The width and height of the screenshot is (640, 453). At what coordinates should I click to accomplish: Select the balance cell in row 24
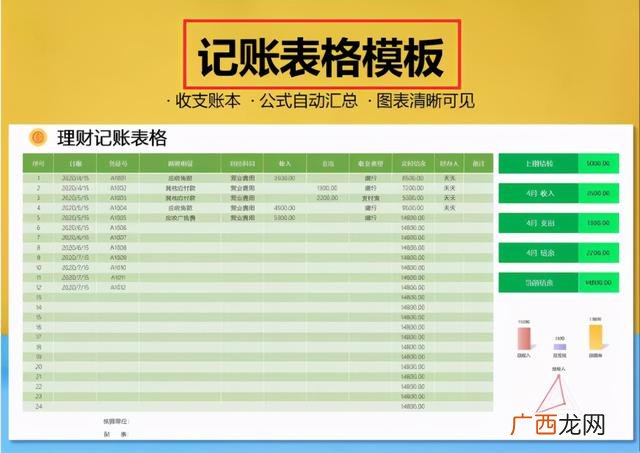click(413, 406)
